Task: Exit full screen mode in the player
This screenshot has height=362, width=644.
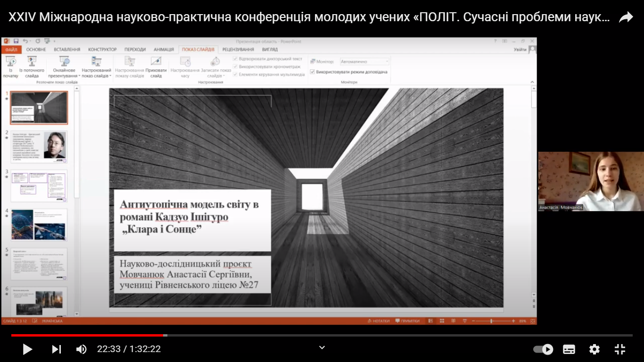Action: 620,349
